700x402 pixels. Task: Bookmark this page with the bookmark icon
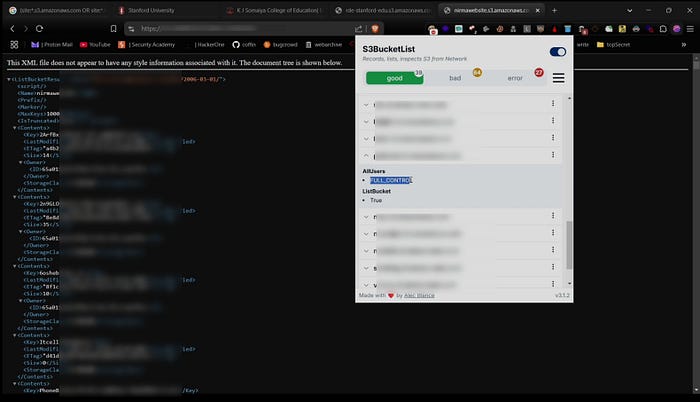tap(113, 29)
